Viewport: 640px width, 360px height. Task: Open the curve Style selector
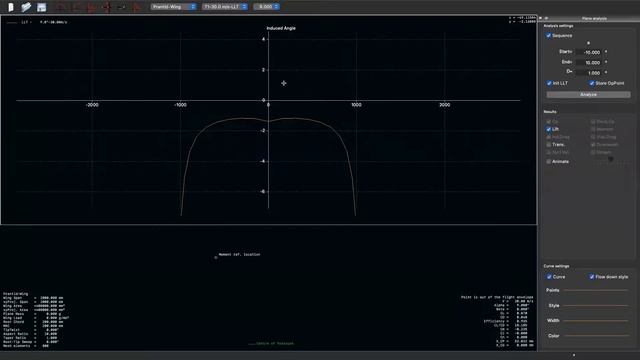[x=596, y=305]
